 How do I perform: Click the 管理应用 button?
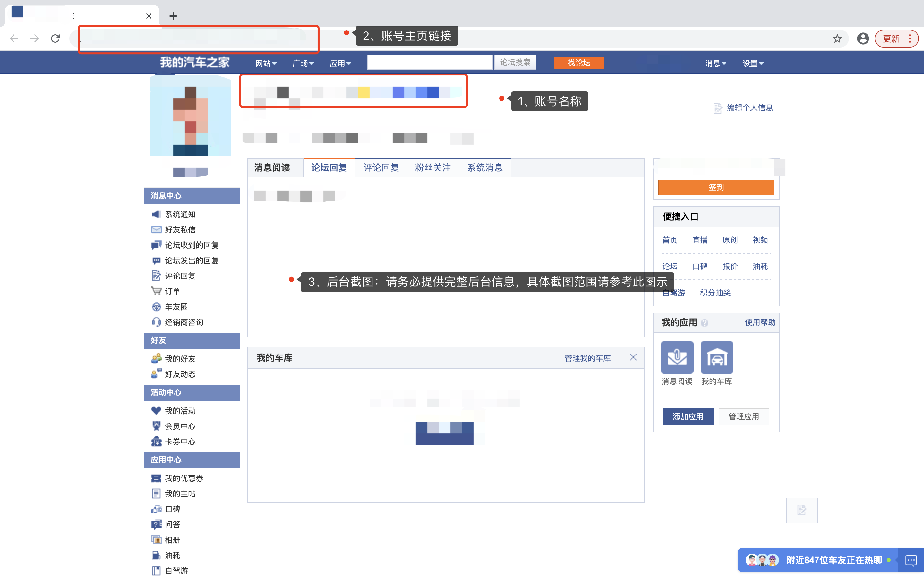point(743,416)
